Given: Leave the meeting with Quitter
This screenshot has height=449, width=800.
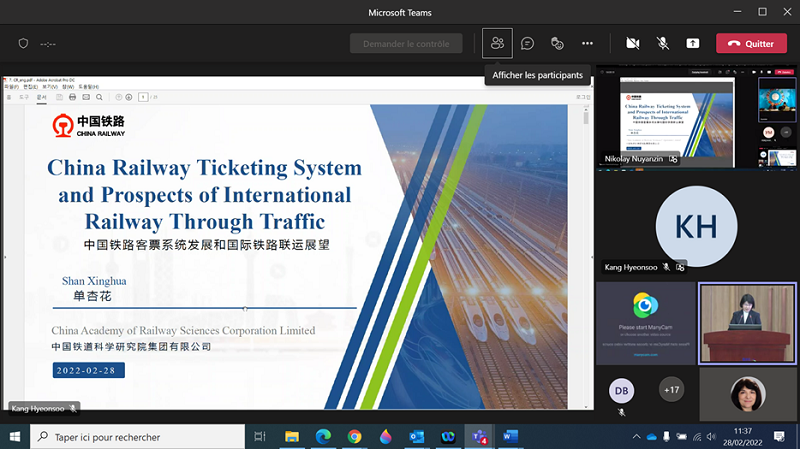Looking at the screenshot, I should pyautogui.click(x=751, y=43).
